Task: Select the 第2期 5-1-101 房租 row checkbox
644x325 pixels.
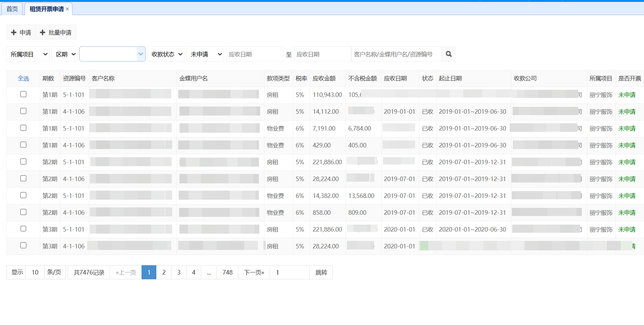Action: pyautogui.click(x=23, y=161)
